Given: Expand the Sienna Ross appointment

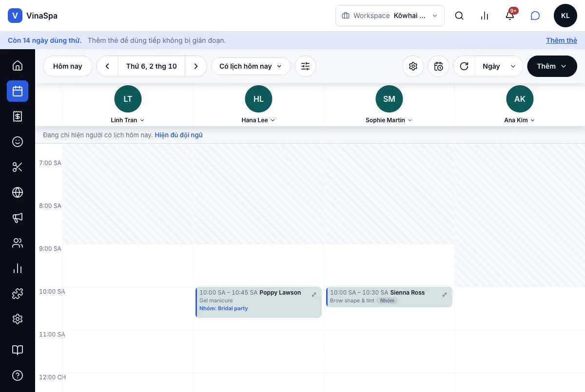Looking at the screenshot, I should [x=445, y=295].
